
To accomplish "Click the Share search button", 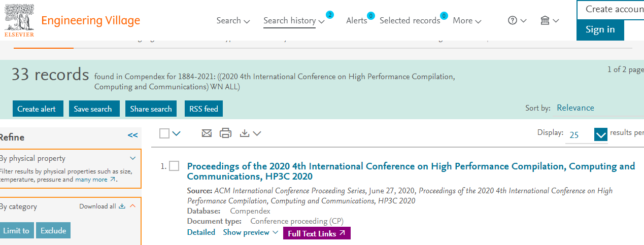I will tap(151, 109).
